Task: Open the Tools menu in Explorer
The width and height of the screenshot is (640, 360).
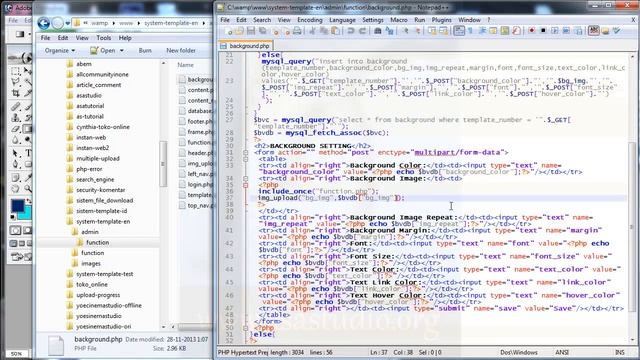Action: click(x=104, y=38)
